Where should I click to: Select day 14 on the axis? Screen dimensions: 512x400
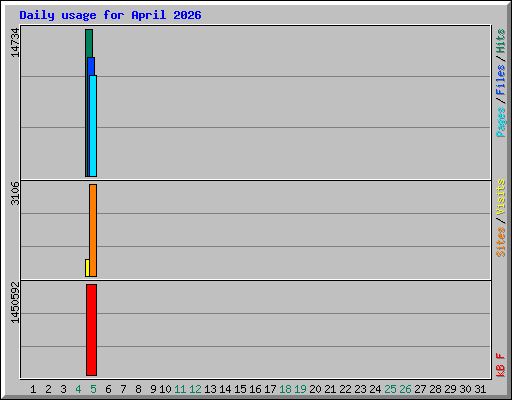(225, 389)
